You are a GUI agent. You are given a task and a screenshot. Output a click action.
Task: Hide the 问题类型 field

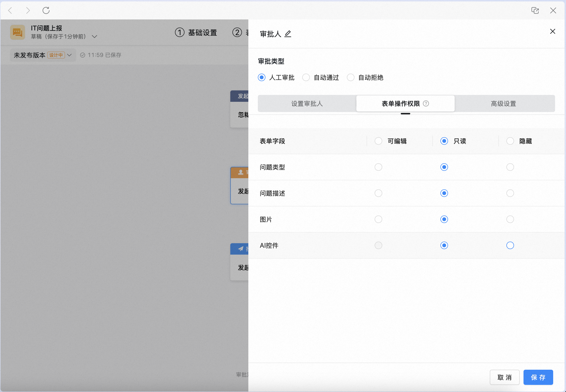[x=510, y=167]
